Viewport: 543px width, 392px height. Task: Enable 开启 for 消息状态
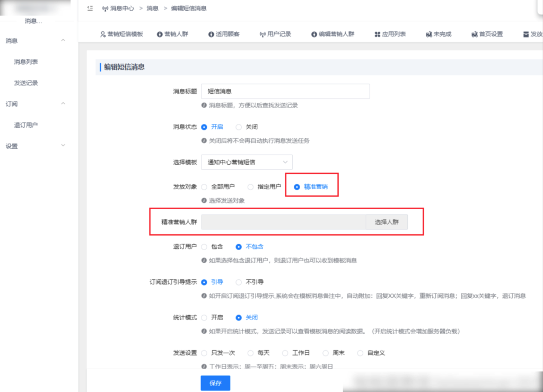pos(205,127)
